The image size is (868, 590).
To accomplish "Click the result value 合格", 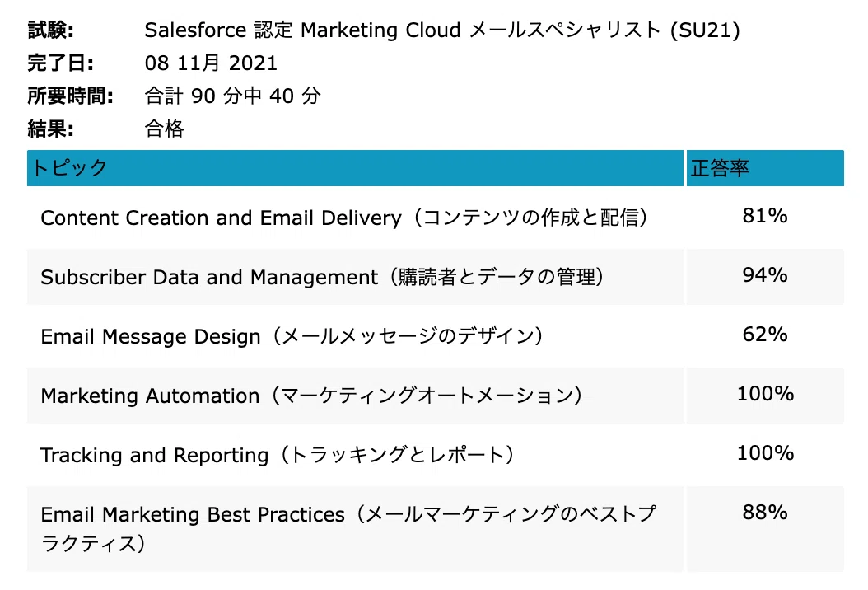I will [x=164, y=129].
